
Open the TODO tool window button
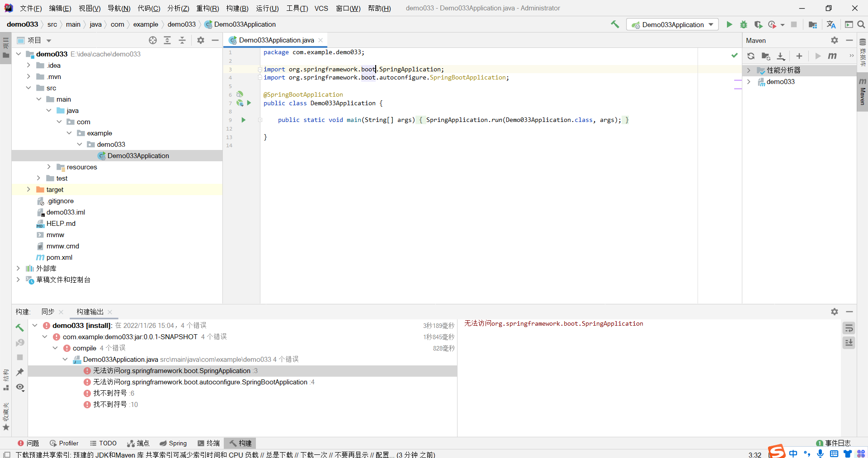click(x=103, y=443)
